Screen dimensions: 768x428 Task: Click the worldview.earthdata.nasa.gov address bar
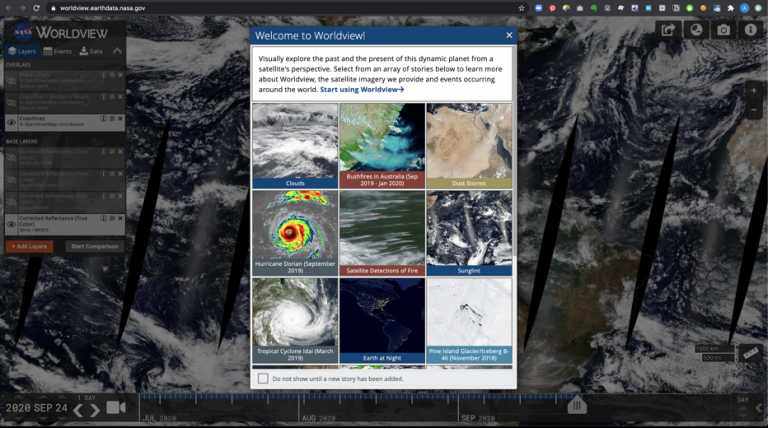coord(284,8)
